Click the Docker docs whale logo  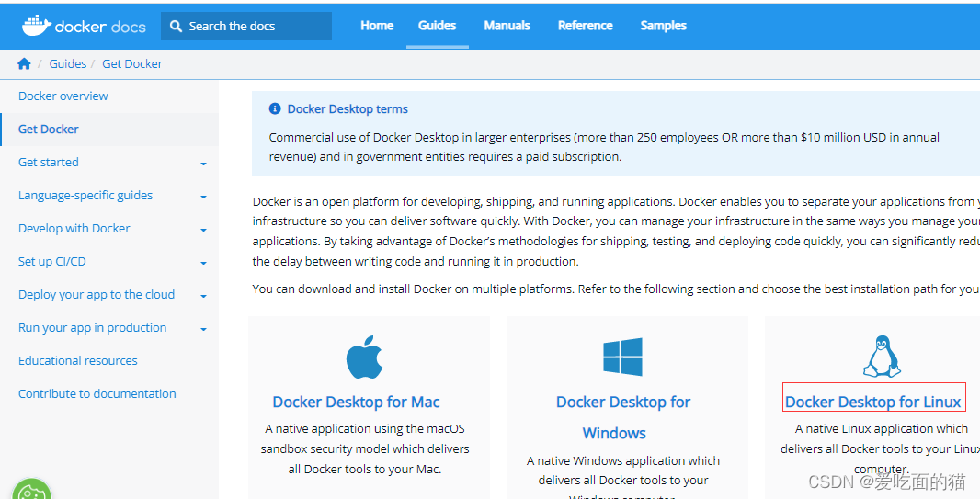pyautogui.click(x=37, y=26)
